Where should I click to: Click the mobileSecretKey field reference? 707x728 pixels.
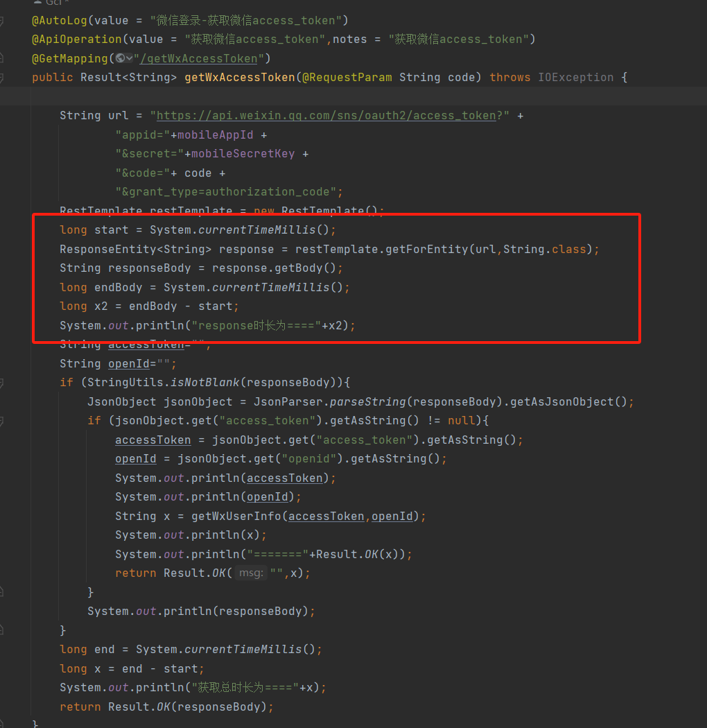pos(243,154)
